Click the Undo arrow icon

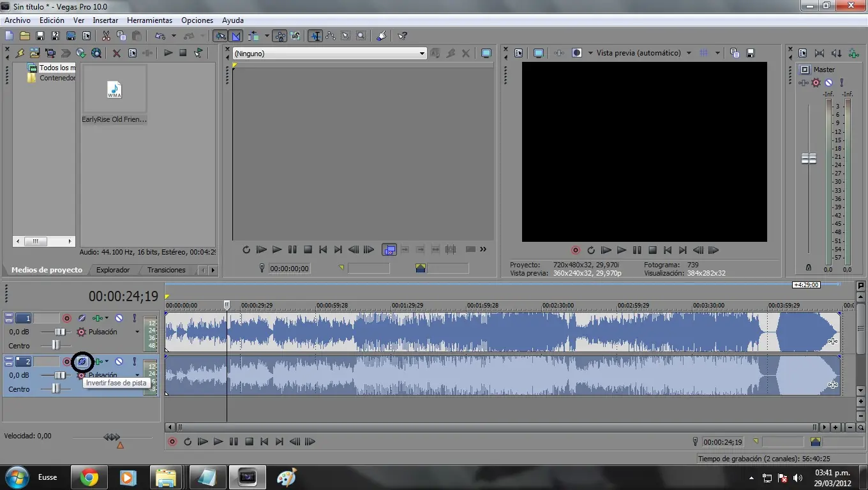160,36
